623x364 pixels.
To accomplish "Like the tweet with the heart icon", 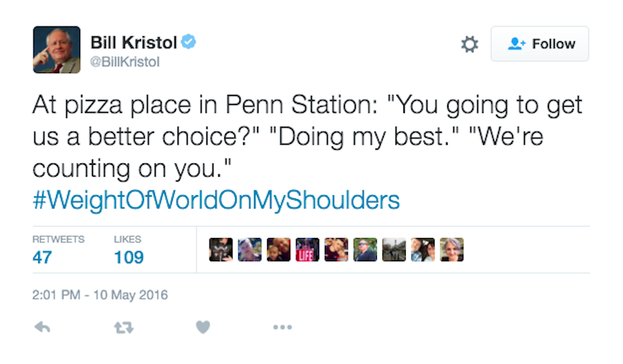I will pos(202,327).
